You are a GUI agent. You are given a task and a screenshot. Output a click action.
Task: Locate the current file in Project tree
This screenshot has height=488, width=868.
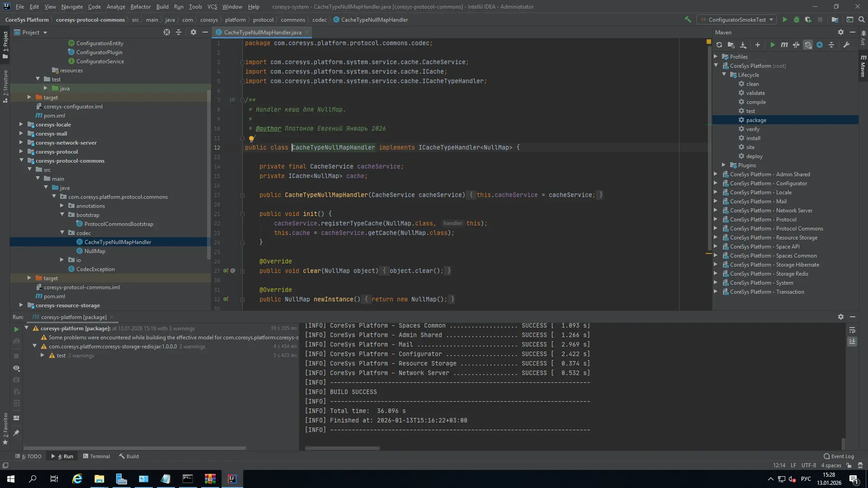coord(167,32)
